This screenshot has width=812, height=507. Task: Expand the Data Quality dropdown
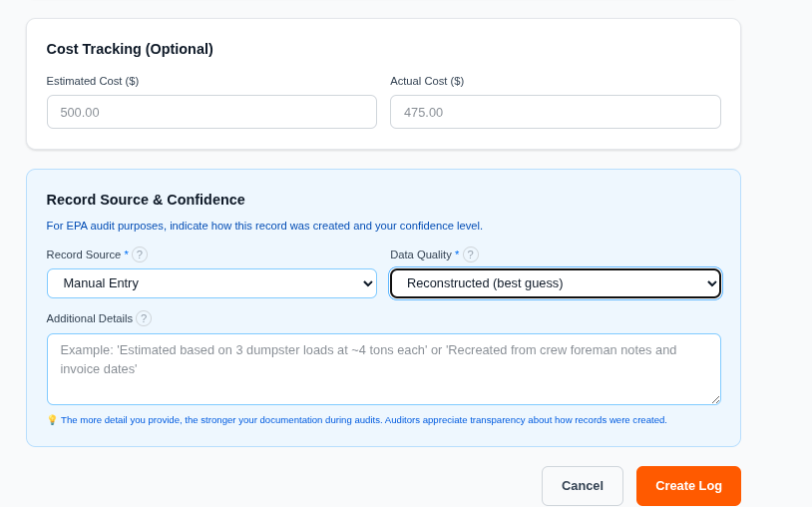click(555, 283)
